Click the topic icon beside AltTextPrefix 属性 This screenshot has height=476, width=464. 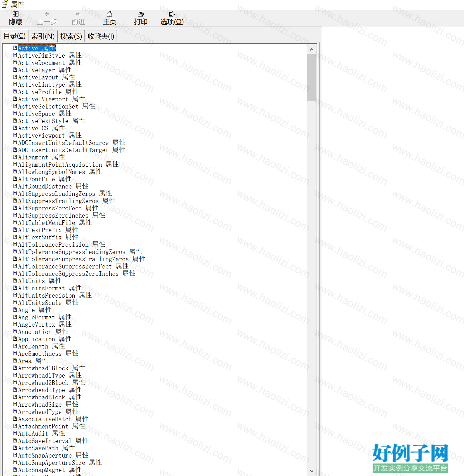(15, 230)
